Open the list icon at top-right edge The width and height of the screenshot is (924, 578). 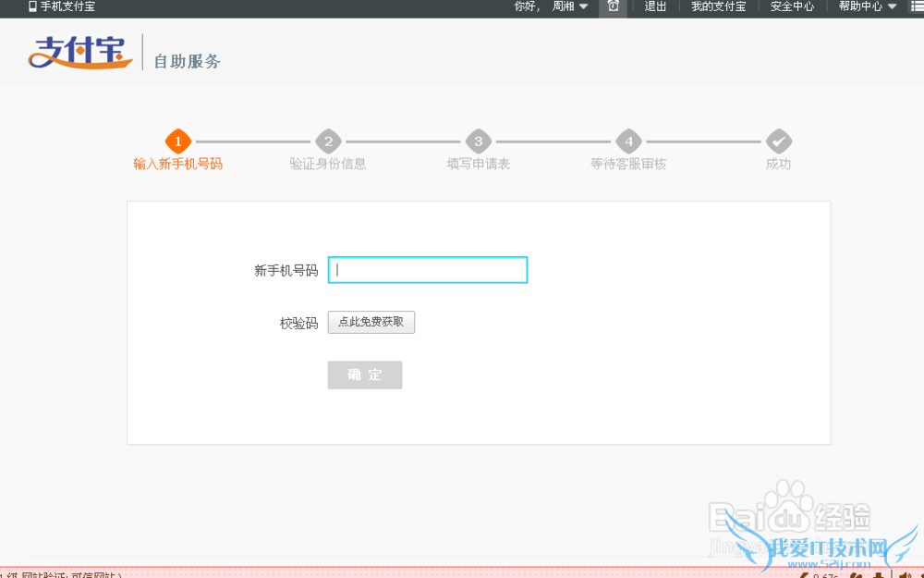[x=917, y=6]
